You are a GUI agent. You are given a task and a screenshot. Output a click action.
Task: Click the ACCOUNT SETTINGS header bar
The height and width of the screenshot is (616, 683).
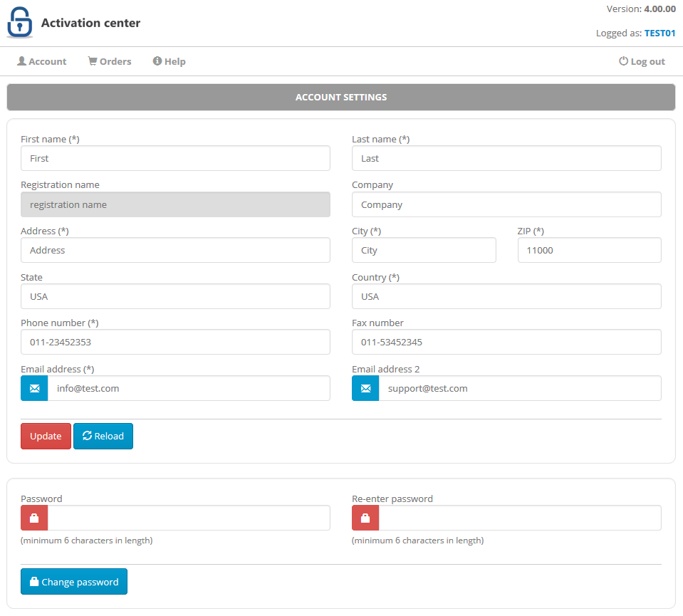[341, 97]
